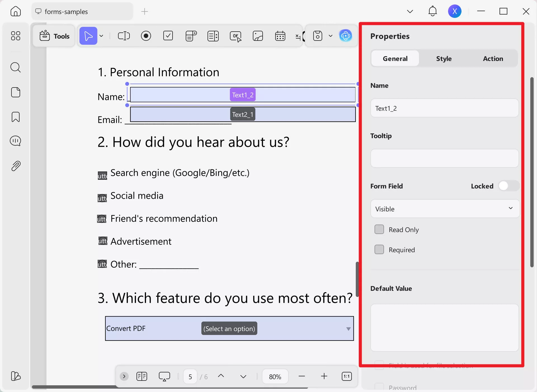Toggle the Locked switch for the form field
The height and width of the screenshot is (392, 537).
508,186
